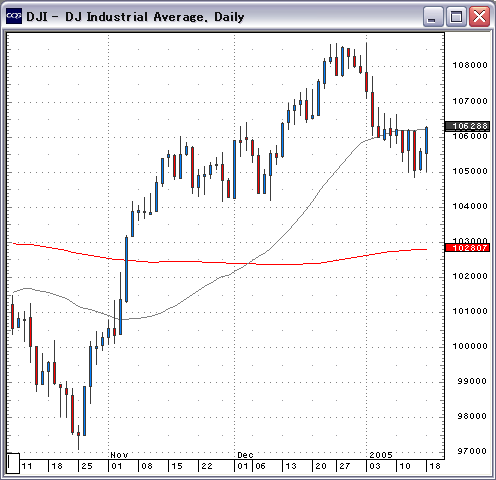Screen dimensions: 496x480
Task: Click the date label 10 on time axis
Action: coord(405,466)
